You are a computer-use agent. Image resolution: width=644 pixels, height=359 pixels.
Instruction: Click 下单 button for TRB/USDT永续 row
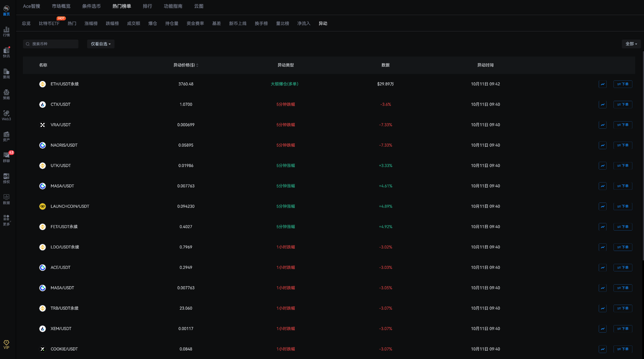[x=623, y=308]
